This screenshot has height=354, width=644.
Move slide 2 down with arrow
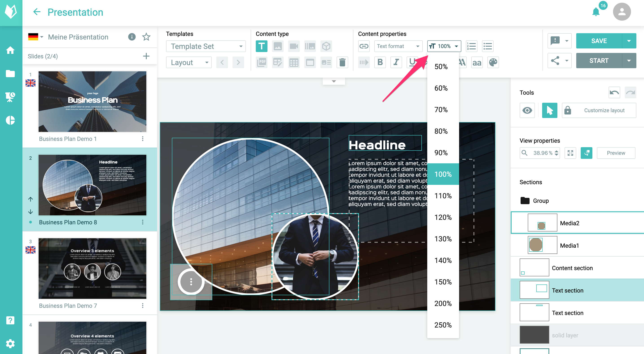pos(31,212)
